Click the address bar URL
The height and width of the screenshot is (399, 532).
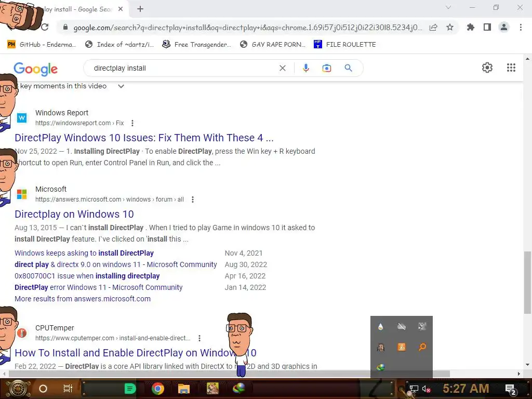(248, 28)
